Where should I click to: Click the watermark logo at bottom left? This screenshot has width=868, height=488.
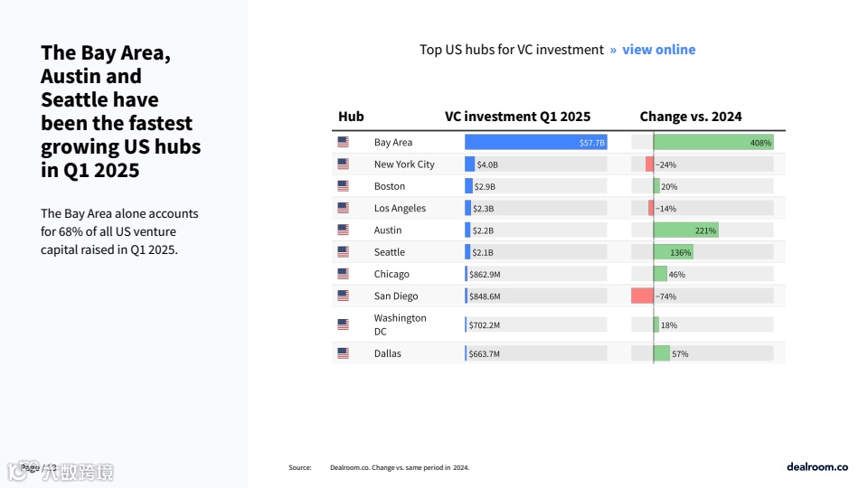point(61,471)
